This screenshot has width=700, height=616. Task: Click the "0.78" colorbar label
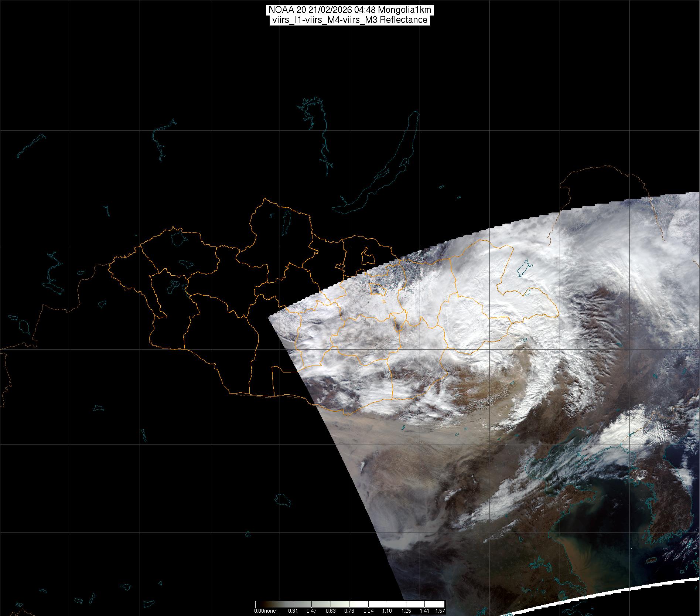349,611
